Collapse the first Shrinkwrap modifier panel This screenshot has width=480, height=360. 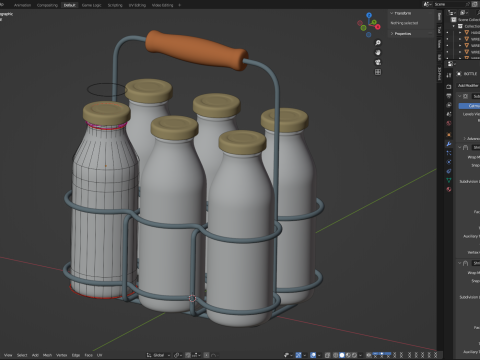coord(459,147)
